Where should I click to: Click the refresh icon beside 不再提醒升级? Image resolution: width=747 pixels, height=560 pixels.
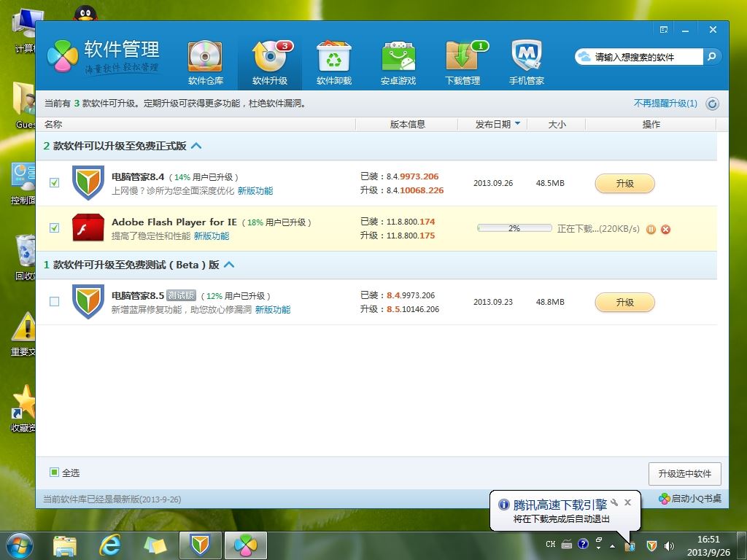[x=712, y=104]
